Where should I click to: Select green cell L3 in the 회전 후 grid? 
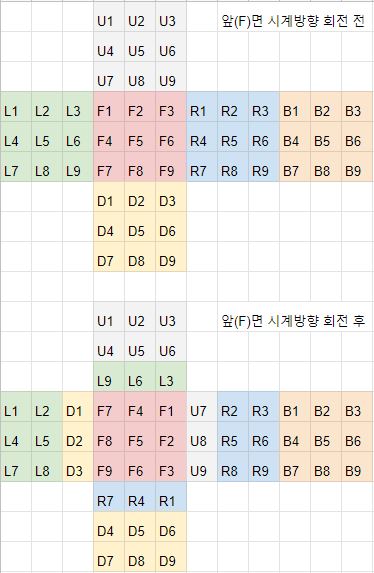point(171,377)
